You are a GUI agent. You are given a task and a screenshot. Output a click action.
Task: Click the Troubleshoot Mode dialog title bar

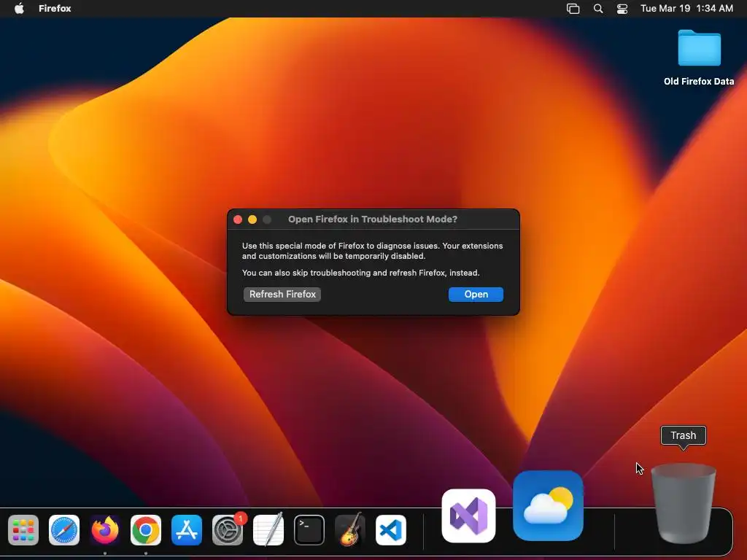click(x=373, y=219)
